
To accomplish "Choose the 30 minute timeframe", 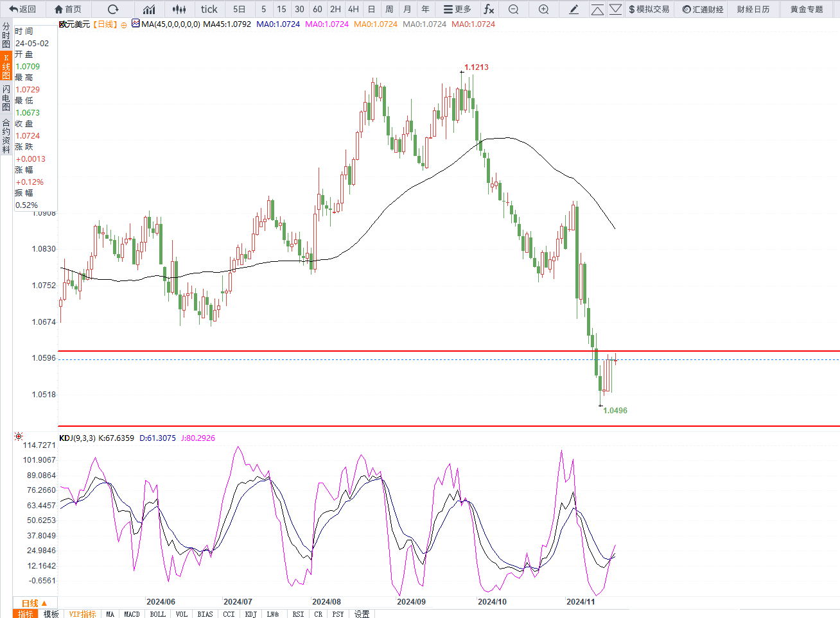I will pos(299,9).
